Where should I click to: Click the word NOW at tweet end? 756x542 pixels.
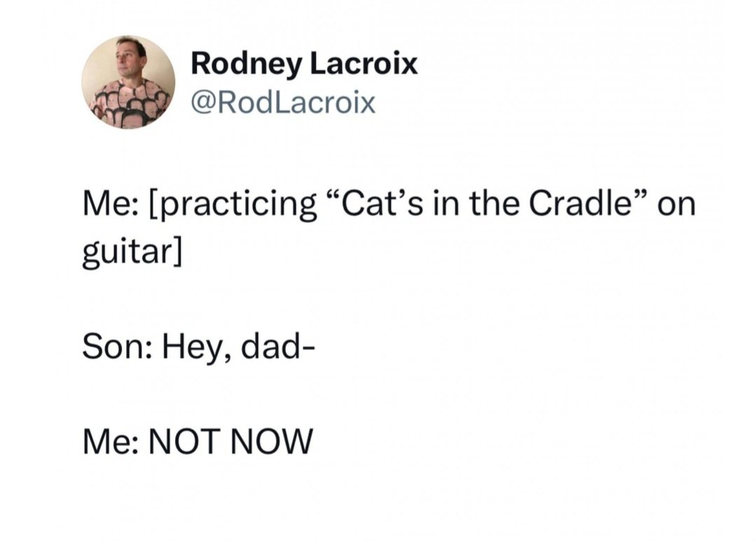tap(272, 441)
